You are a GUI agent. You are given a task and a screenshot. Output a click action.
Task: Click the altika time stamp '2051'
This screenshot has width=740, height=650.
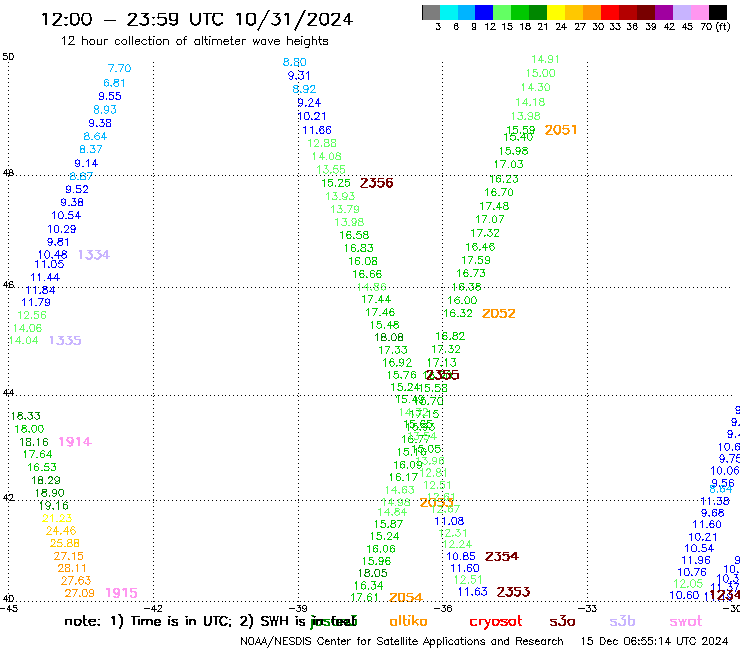point(561,130)
